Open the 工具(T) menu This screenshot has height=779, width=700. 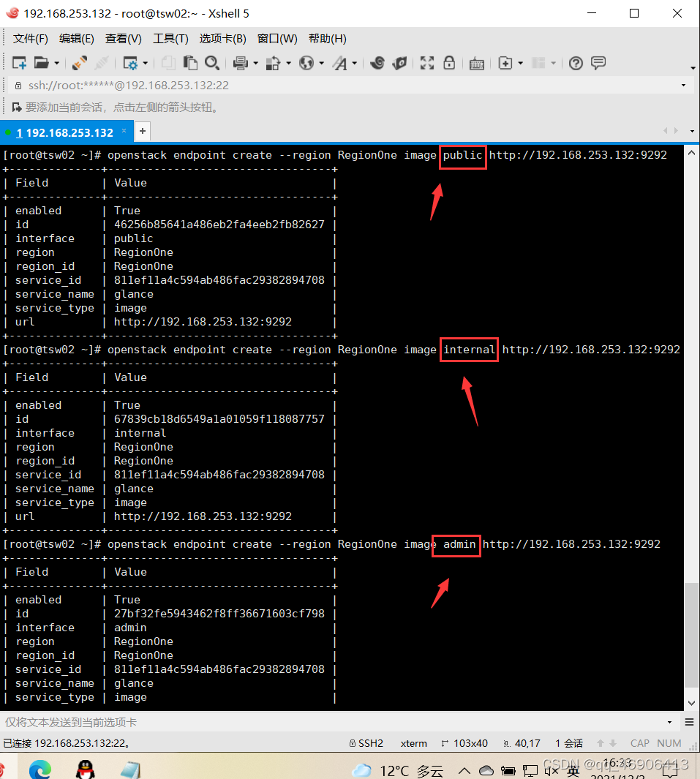170,39
